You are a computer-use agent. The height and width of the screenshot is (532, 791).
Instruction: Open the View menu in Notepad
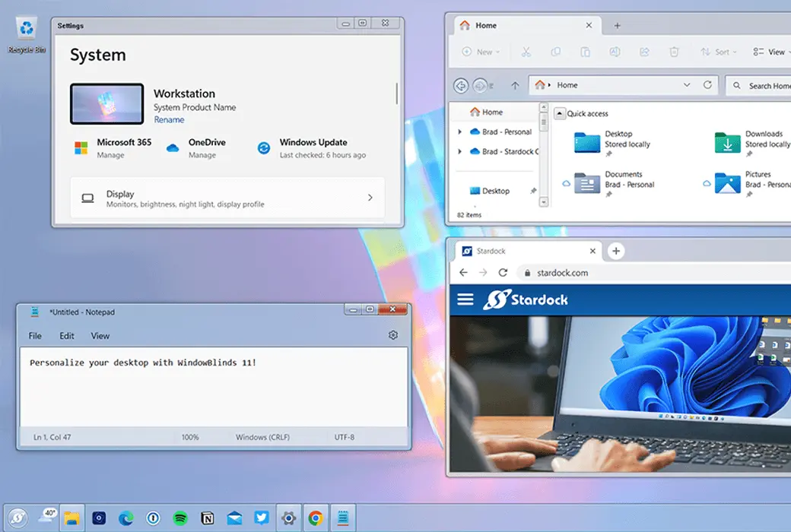tap(100, 336)
